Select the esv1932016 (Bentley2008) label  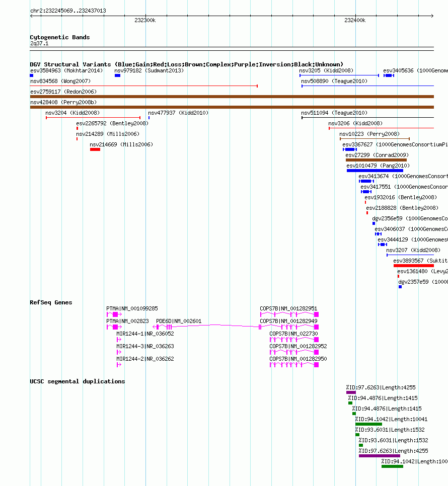point(401,197)
